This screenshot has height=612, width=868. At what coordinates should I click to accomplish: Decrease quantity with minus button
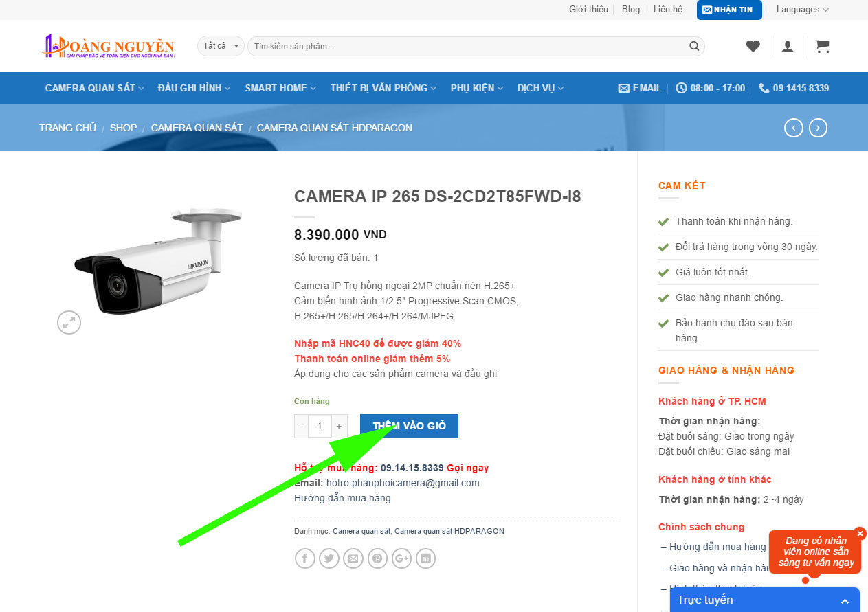coord(301,427)
